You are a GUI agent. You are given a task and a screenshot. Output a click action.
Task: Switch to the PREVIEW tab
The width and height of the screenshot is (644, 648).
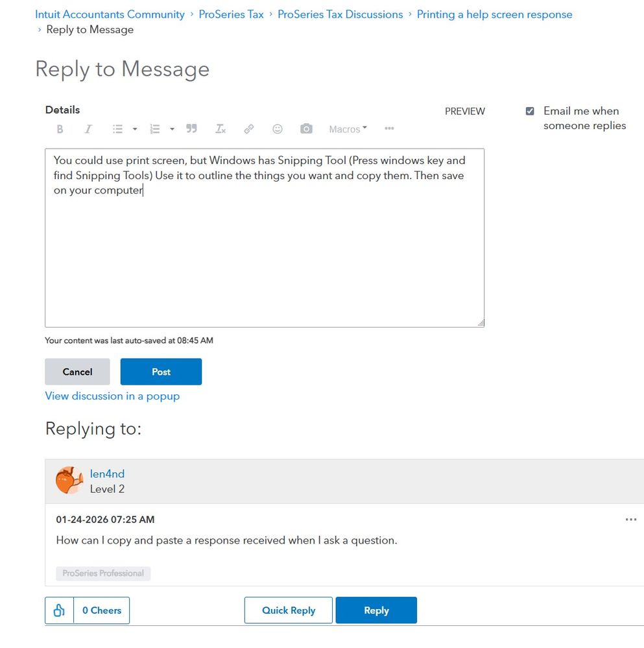click(x=464, y=111)
